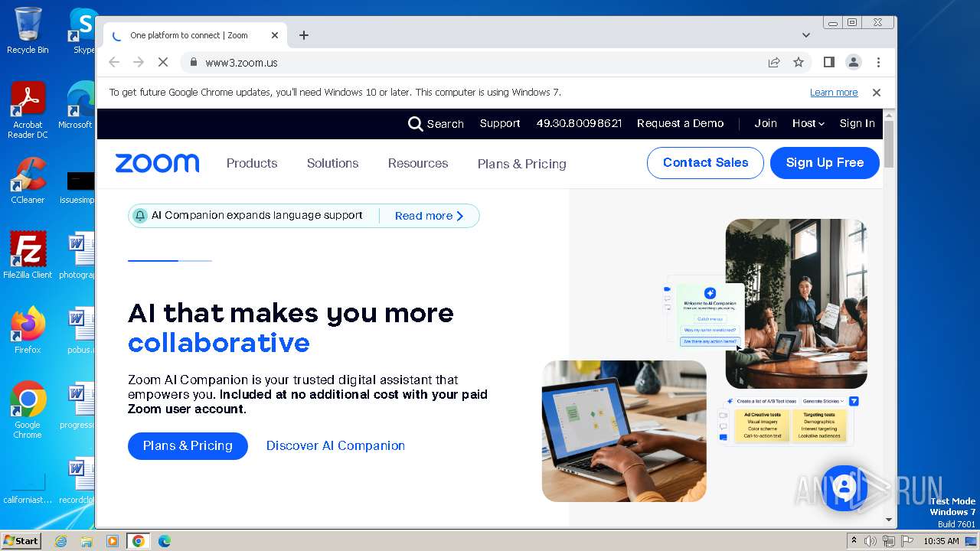Click Discover AI Companion link
This screenshot has height=551, width=980.
(x=335, y=445)
